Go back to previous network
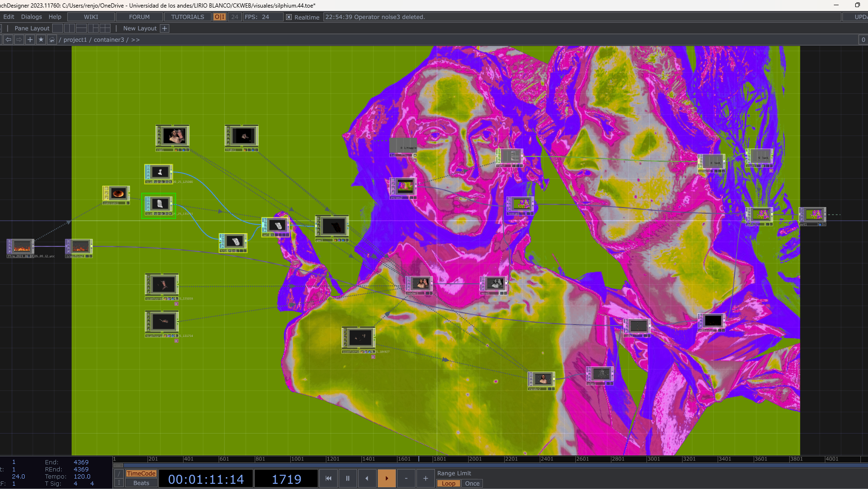This screenshot has height=489, width=868. click(x=8, y=40)
